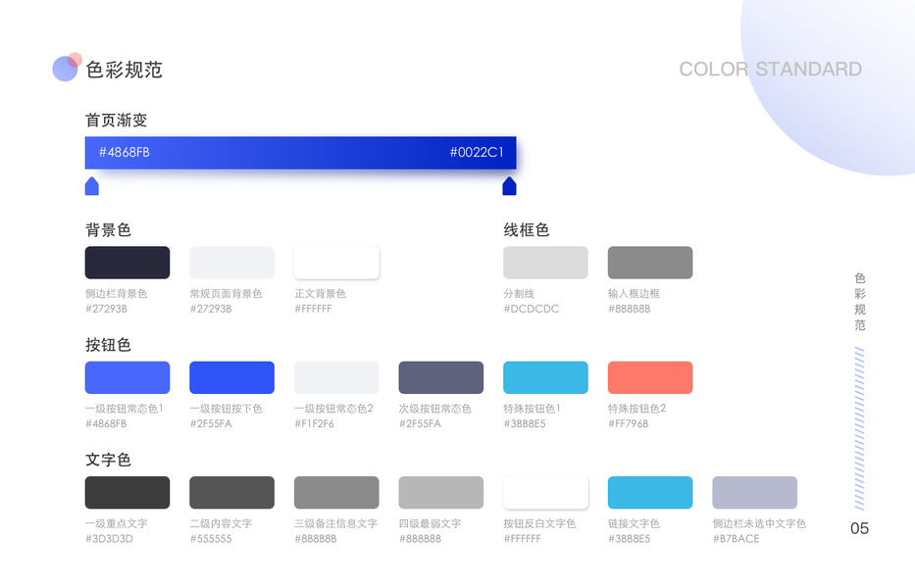The image size is (915, 588).
Task: Click the blue and pink circles logo icon
Action: 67,67
